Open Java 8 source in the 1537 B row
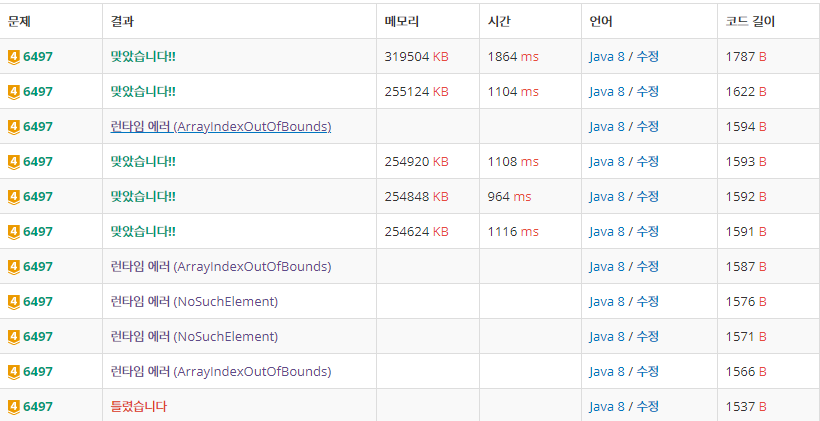 tap(607, 407)
